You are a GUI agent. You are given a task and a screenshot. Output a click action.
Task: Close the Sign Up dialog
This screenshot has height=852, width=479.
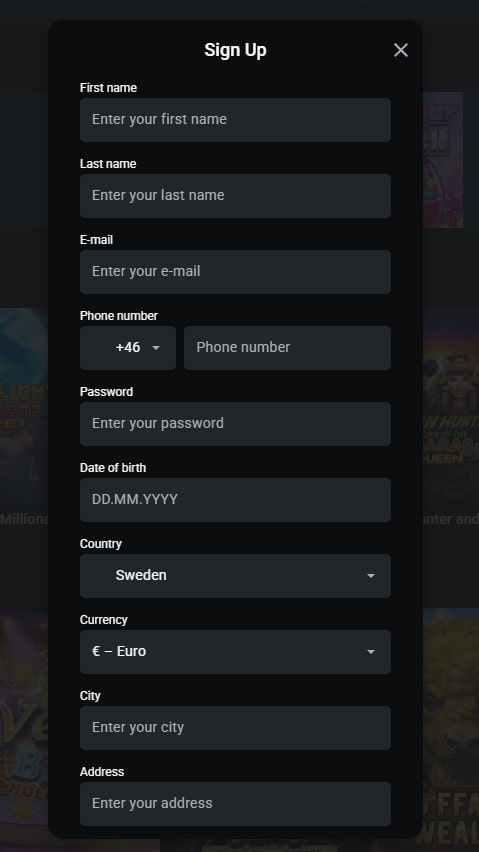pyautogui.click(x=401, y=50)
